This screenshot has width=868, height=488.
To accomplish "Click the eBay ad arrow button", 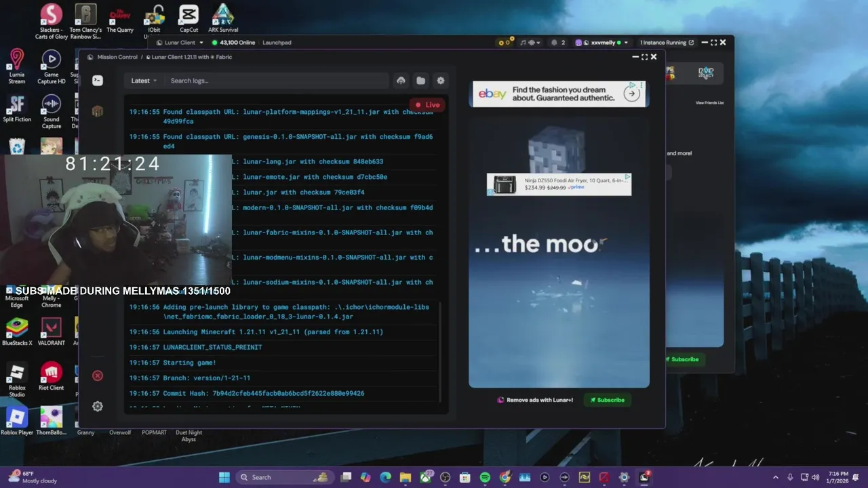I will [631, 94].
